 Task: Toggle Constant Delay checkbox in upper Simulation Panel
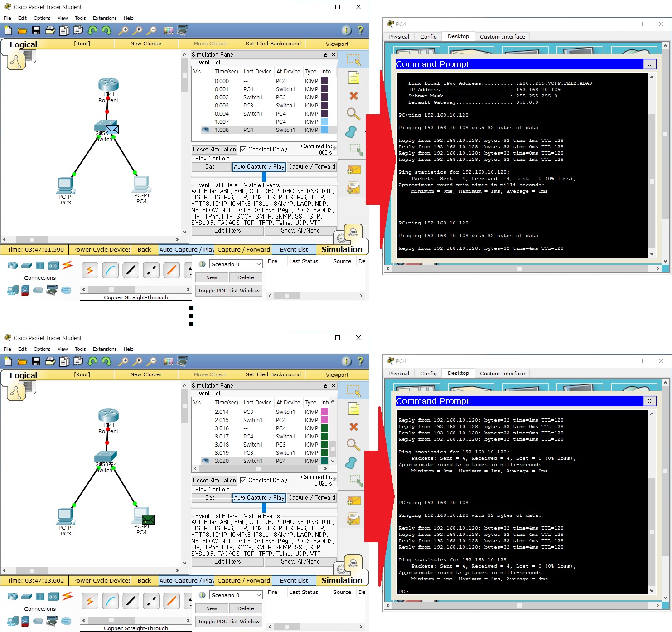243,149
